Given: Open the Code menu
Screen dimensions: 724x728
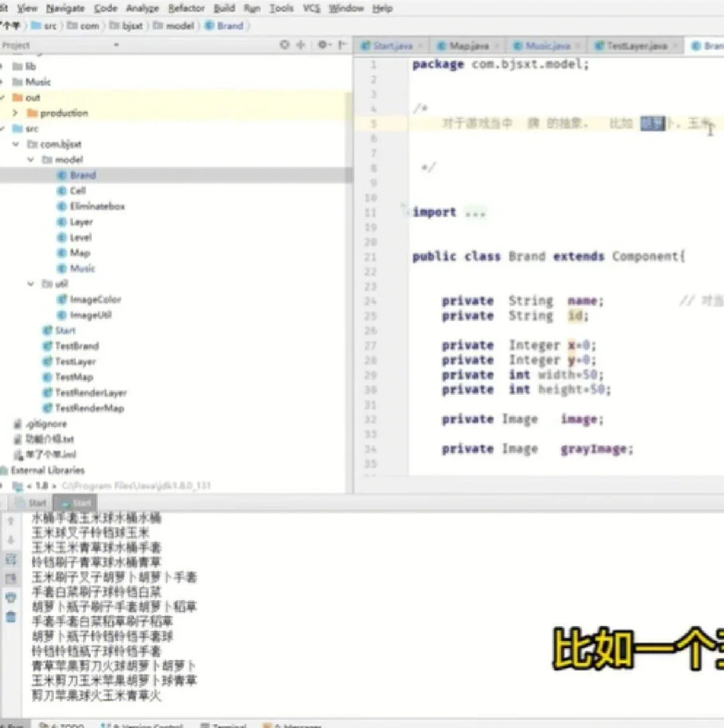Looking at the screenshot, I should click(105, 8).
